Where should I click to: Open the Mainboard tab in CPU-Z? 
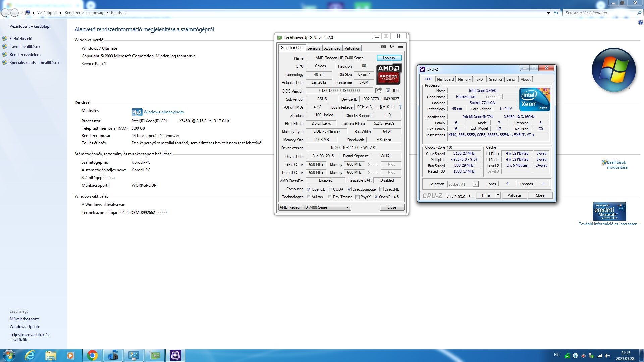click(x=445, y=79)
